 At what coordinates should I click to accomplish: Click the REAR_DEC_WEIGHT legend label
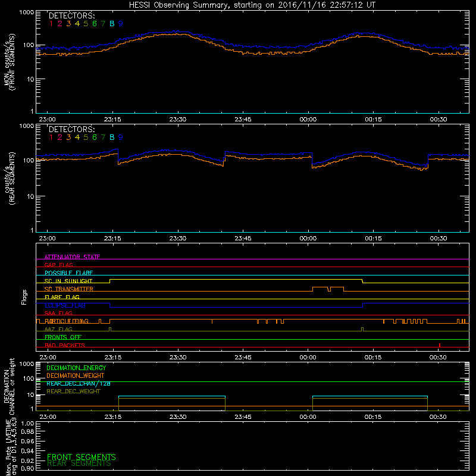coord(73,392)
